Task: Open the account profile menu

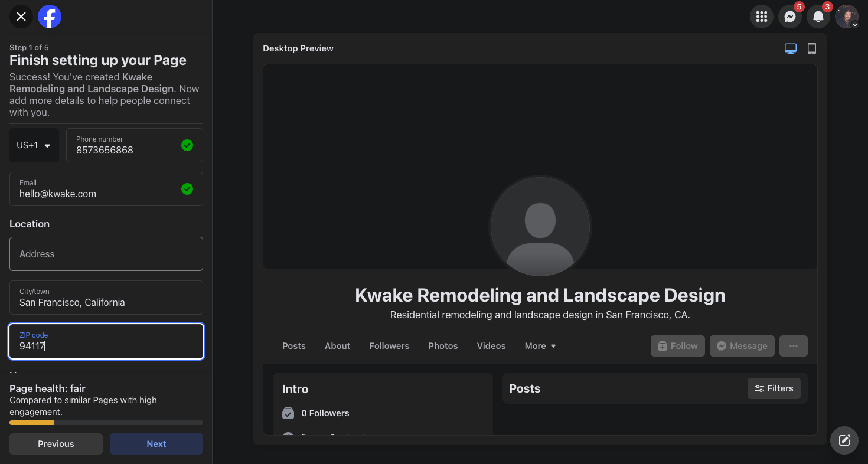Action: pos(847,17)
